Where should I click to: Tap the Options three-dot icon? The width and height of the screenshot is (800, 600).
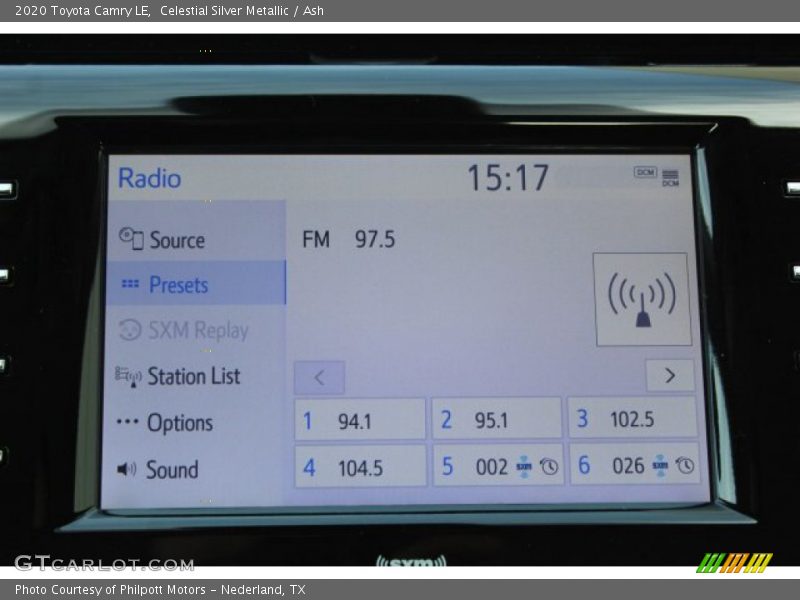pos(127,422)
